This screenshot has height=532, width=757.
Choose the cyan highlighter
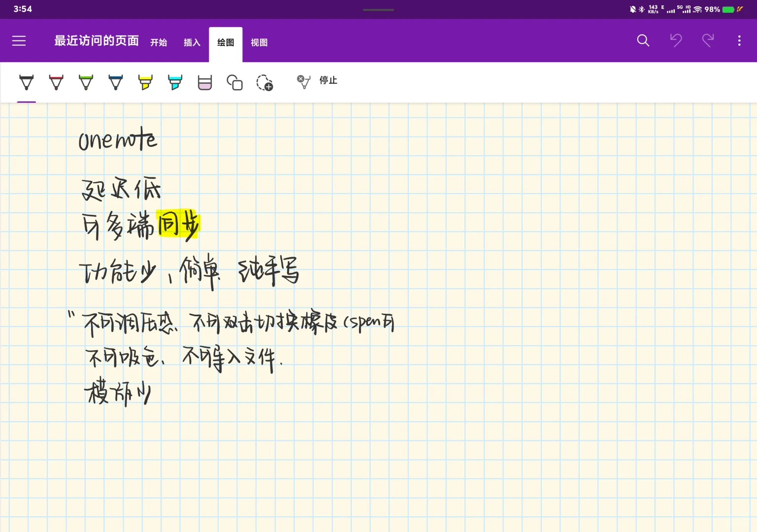pos(175,82)
